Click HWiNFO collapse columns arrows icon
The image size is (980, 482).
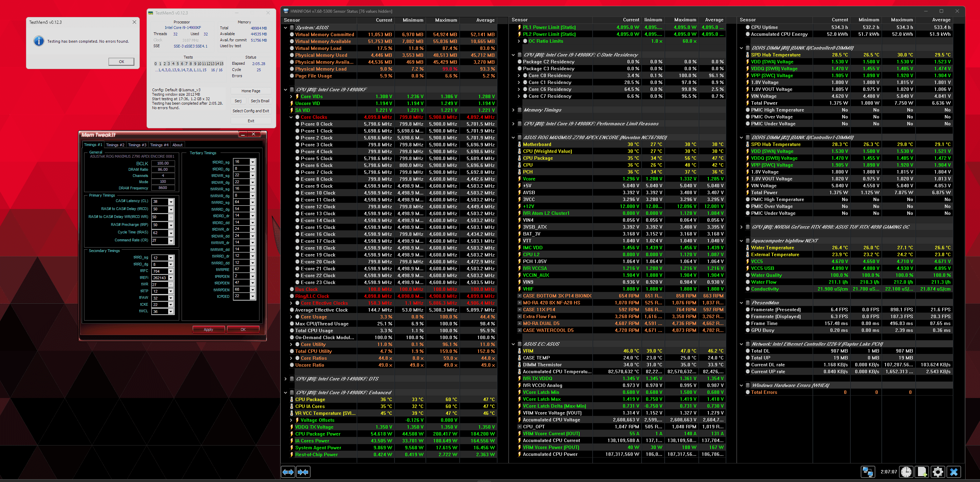click(x=303, y=472)
